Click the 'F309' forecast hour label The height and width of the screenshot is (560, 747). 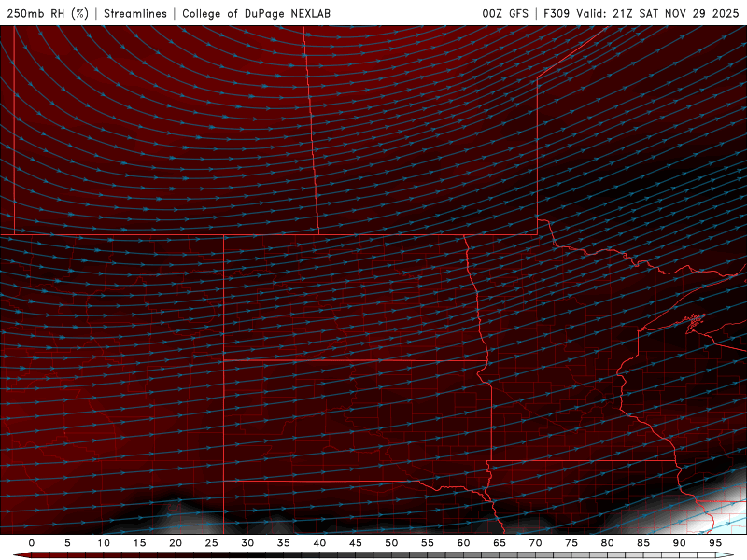pos(557,13)
